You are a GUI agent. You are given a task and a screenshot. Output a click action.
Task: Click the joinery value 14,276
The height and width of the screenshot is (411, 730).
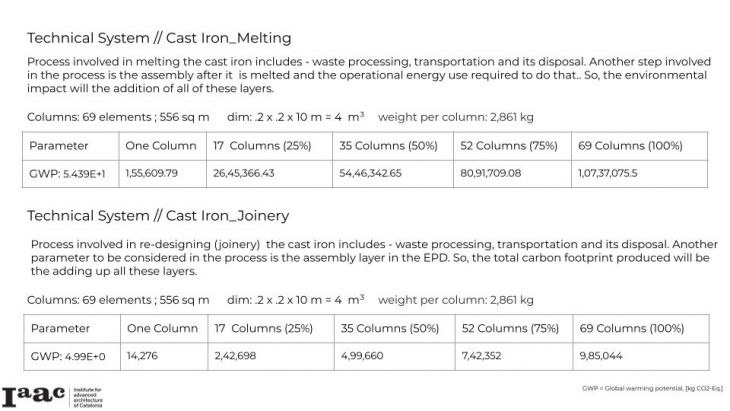pos(143,354)
